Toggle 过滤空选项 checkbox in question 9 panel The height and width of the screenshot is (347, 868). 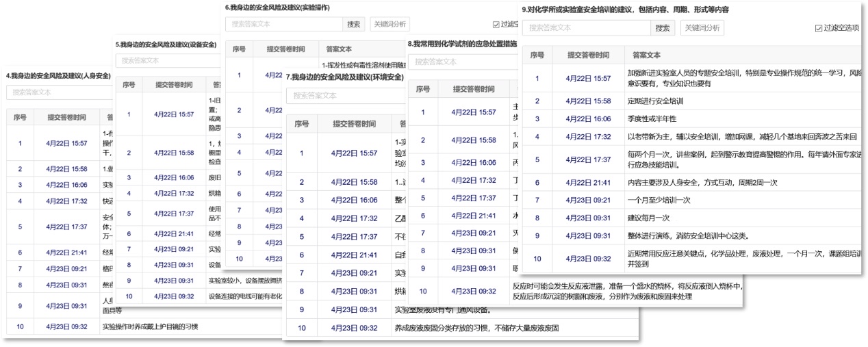point(819,28)
